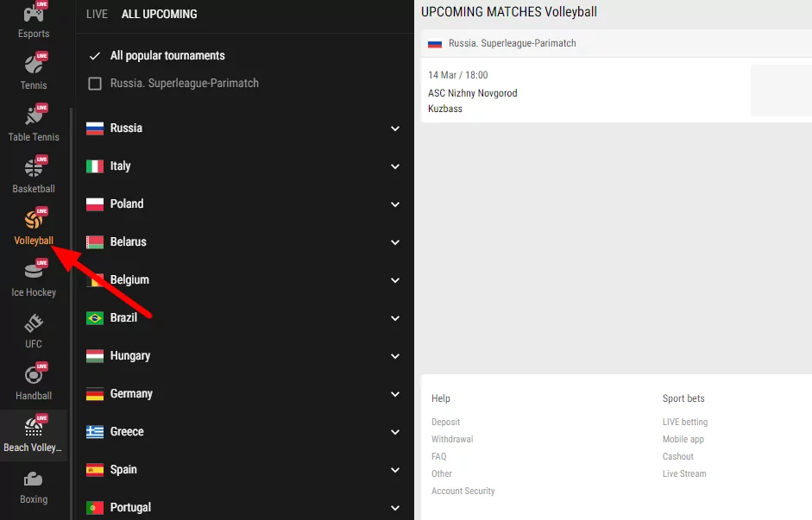Open the Esports sidebar icon
Viewport: 812px width, 520px height.
click(34, 20)
